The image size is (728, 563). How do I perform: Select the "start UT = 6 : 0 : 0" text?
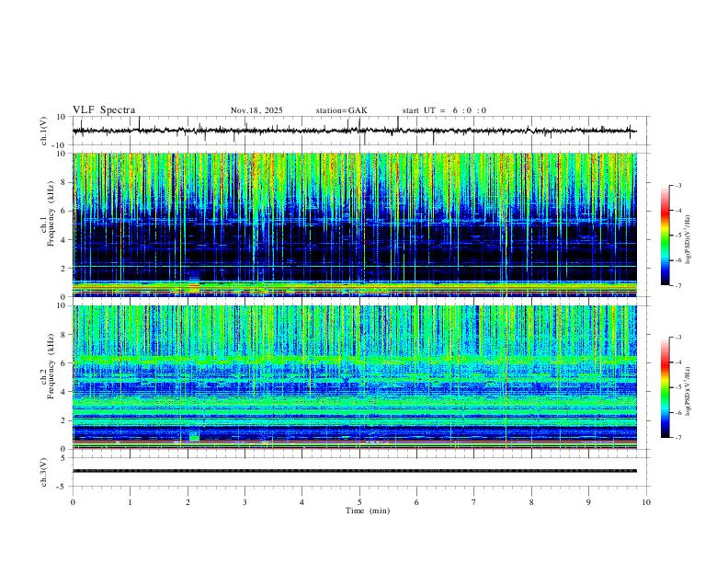(x=444, y=110)
